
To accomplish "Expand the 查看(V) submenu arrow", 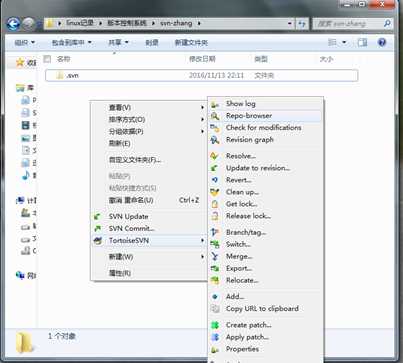I will (x=202, y=107).
